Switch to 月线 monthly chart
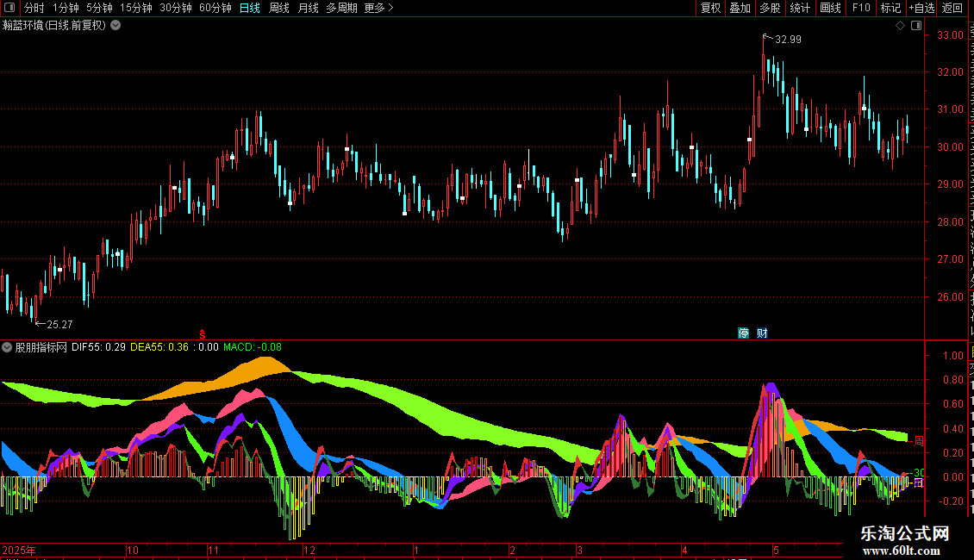Screen dimensions: 974x560 coord(308,8)
